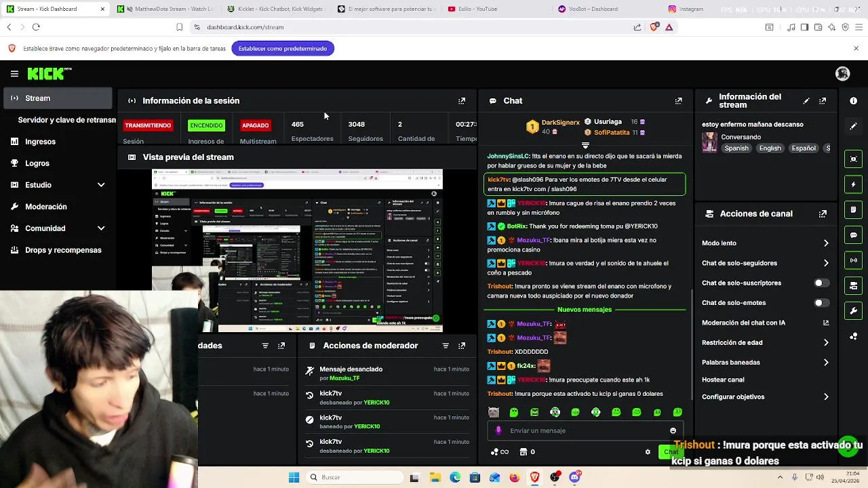
Task: Open Chat de solo-seguidores options arrow
Action: (x=826, y=263)
